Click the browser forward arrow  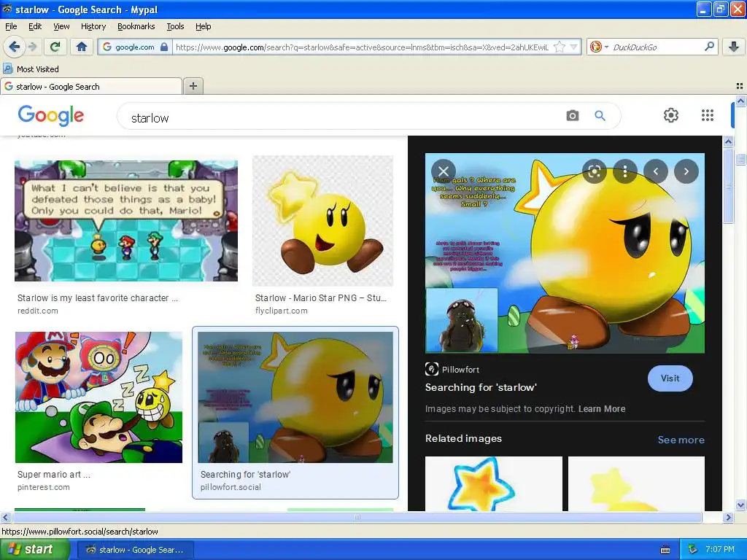[32, 47]
